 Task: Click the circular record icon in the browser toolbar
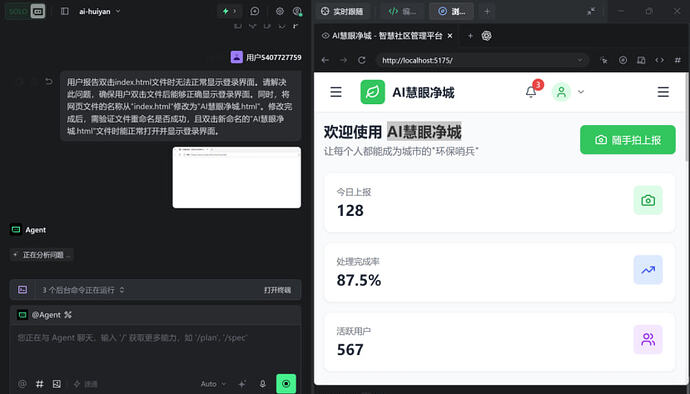point(623,60)
